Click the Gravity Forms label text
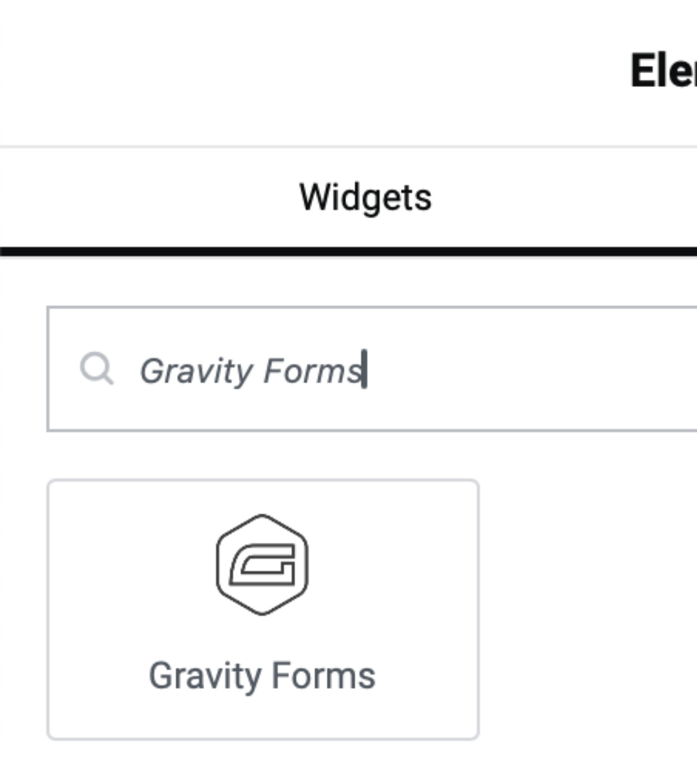The width and height of the screenshot is (697, 784). click(263, 677)
